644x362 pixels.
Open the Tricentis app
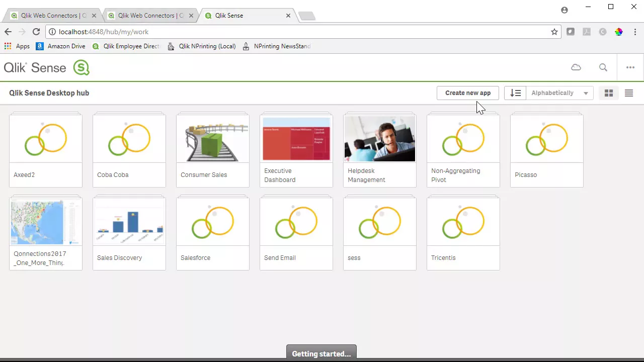tap(463, 234)
